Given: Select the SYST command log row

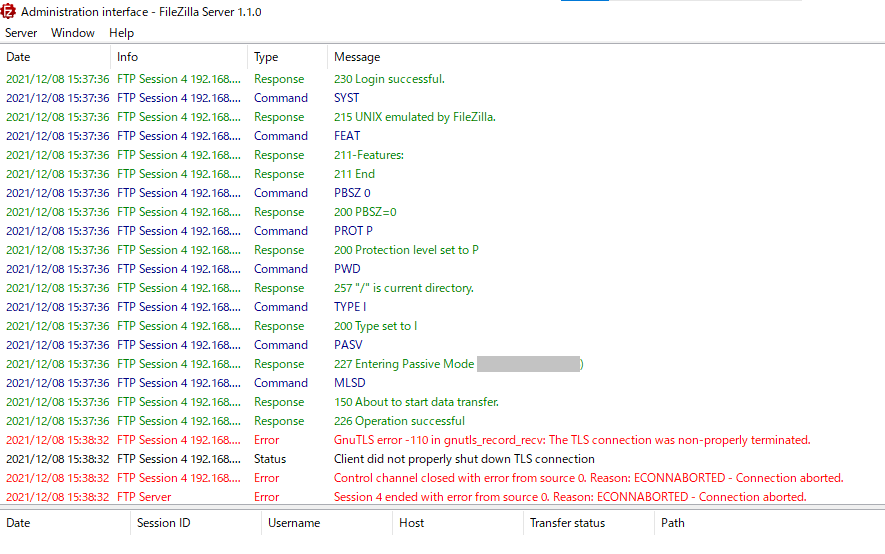Looking at the screenshot, I should coord(442,98).
